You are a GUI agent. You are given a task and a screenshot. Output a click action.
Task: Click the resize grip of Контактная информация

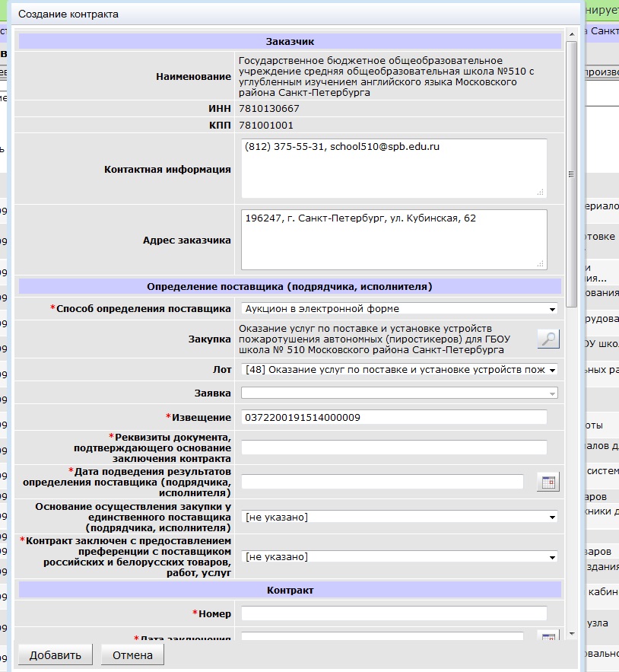pyautogui.click(x=541, y=193)
